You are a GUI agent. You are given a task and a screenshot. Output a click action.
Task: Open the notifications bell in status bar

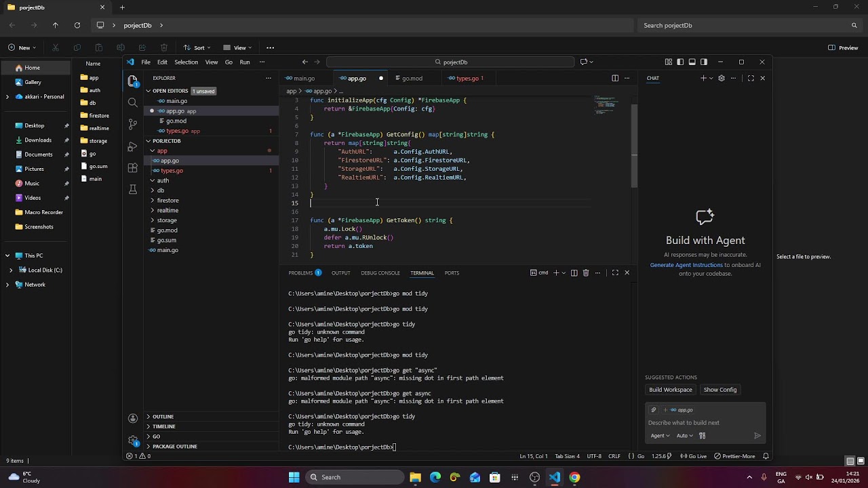point(766,456)
